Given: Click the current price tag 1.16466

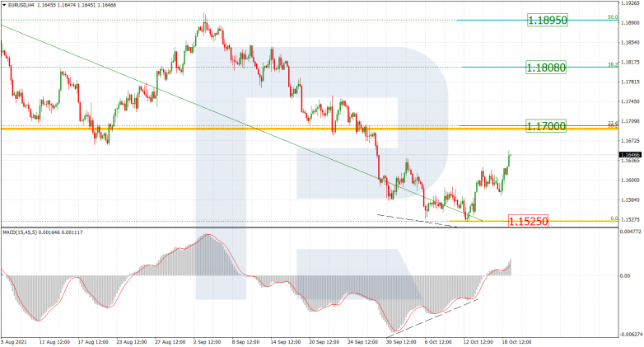Looking at the screenshot, I should point(630,155).
